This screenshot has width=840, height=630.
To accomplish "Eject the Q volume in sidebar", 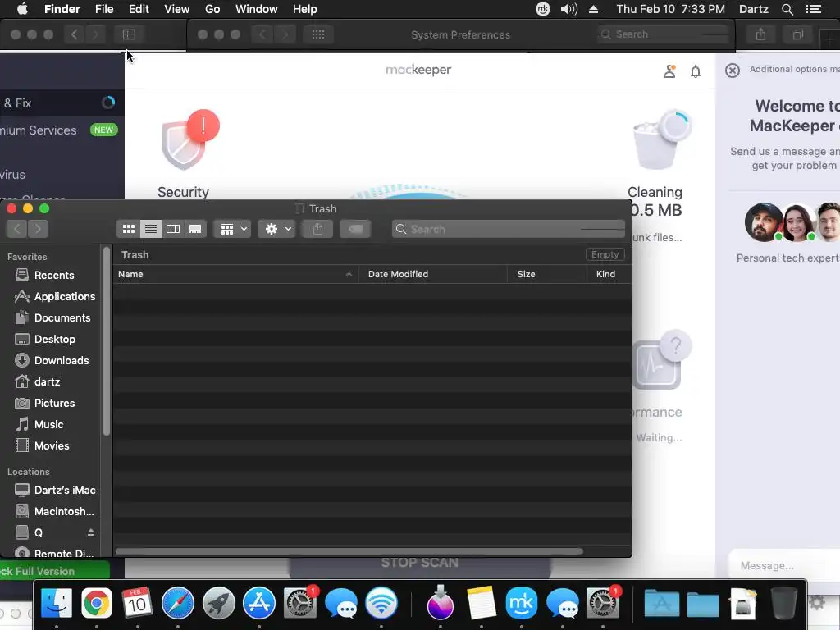I will click(x=91, y=532).
